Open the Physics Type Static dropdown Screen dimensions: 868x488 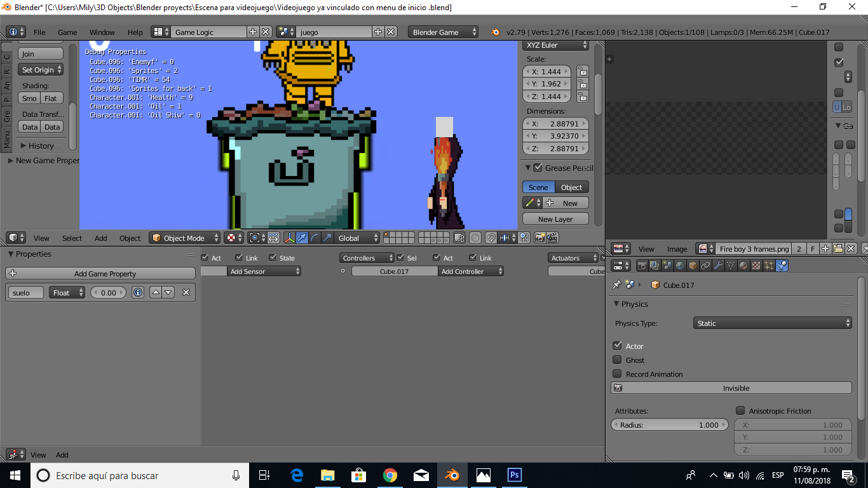click(772, 323)
